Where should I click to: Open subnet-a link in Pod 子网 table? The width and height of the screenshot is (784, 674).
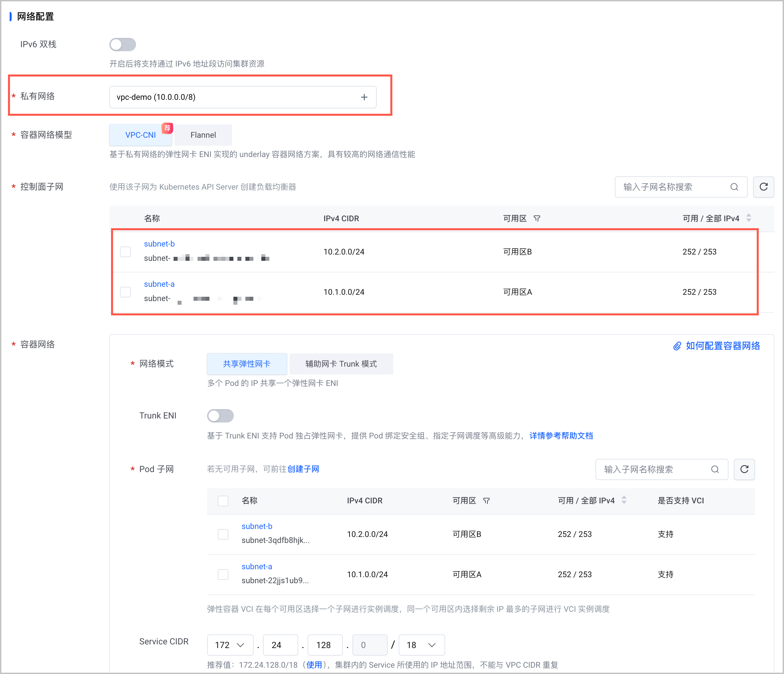tap(257, 567)
